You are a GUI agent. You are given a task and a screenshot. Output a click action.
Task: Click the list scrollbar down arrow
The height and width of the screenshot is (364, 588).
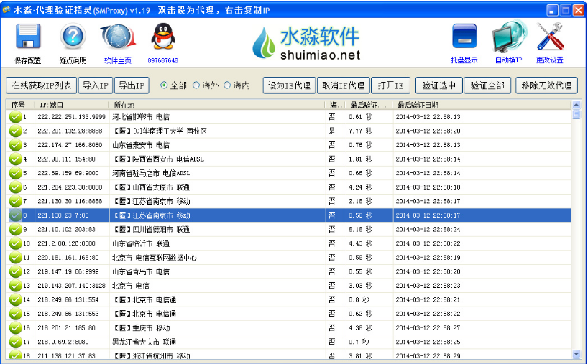pos(576,353)
